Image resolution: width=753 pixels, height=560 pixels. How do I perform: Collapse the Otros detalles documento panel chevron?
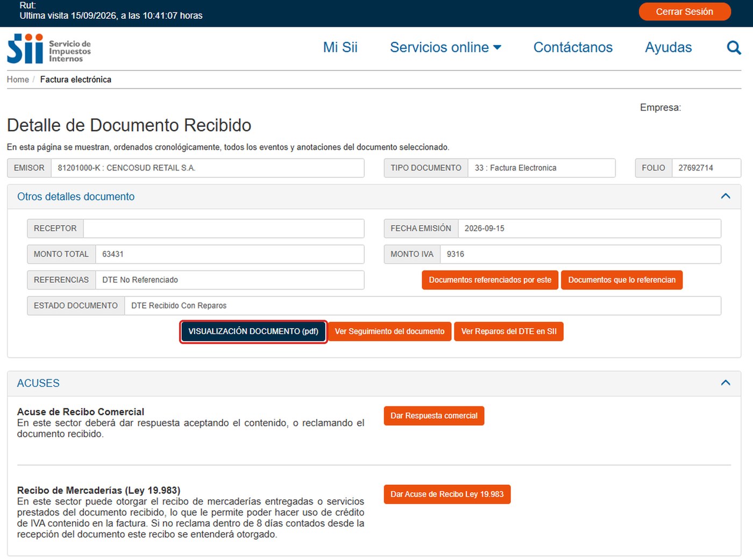725,196
